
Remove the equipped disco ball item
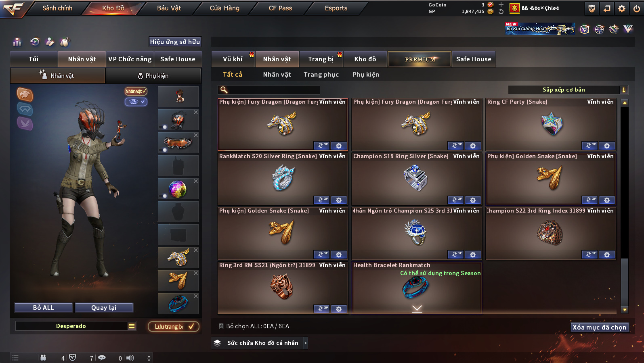point(196,181)
